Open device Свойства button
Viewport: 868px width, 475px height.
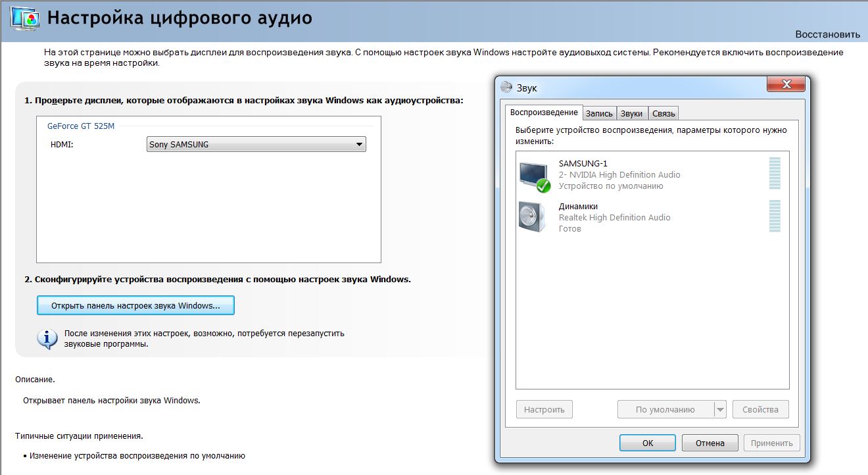[760, 409]
